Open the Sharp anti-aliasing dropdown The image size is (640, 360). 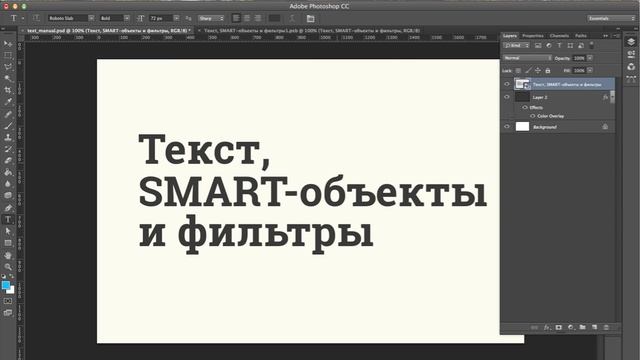click(211, 18)
